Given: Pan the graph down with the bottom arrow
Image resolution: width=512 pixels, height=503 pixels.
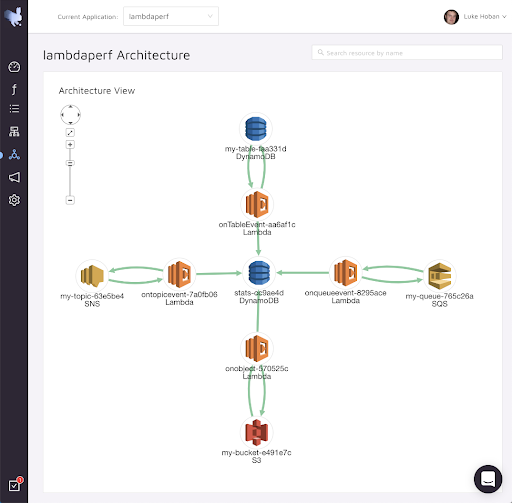Looking at the screenshot, I should tap(70, 123).
